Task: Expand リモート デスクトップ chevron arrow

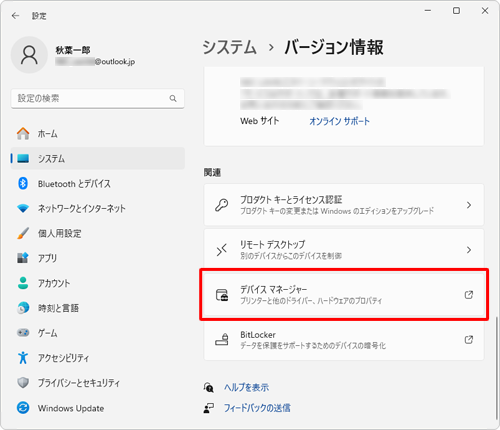Action: click(469, 250)
